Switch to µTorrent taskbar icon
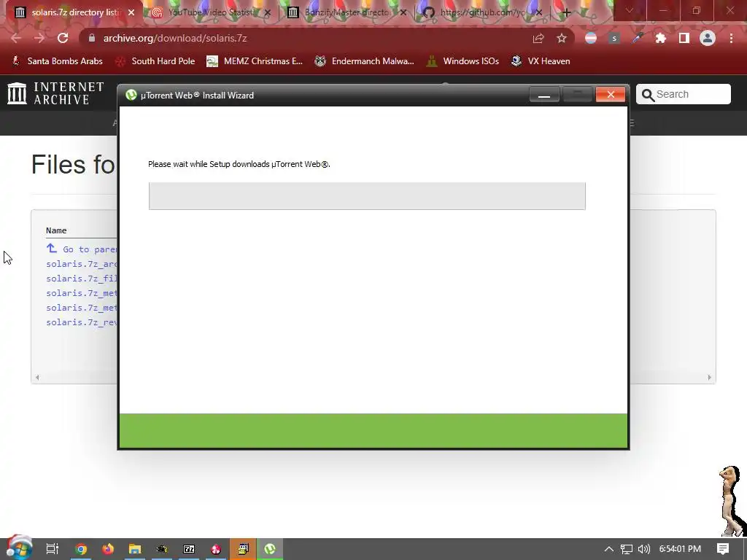Screen dimensions: 747x560 click(270, 549)
